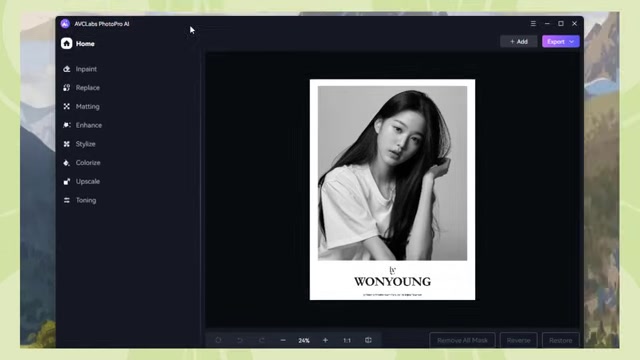
Task: Toggle the compare view icon
Action: (x=368, y=340)
